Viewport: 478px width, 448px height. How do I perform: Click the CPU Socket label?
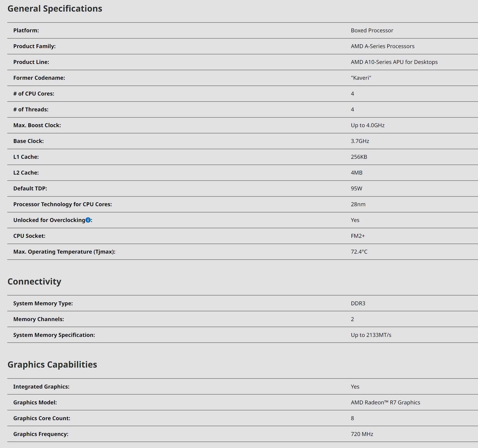click(x=29, y=236)
